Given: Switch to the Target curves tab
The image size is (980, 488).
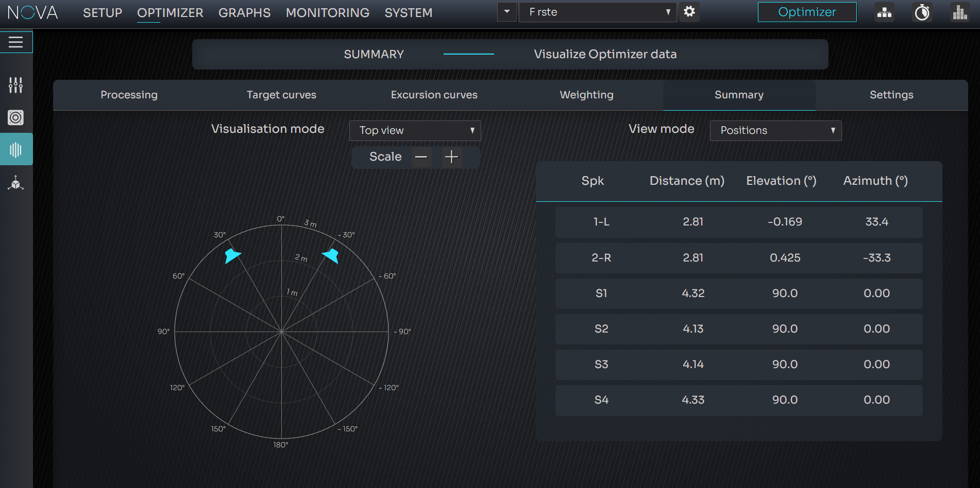Looking at the screenshot, I should pos(281,95).
